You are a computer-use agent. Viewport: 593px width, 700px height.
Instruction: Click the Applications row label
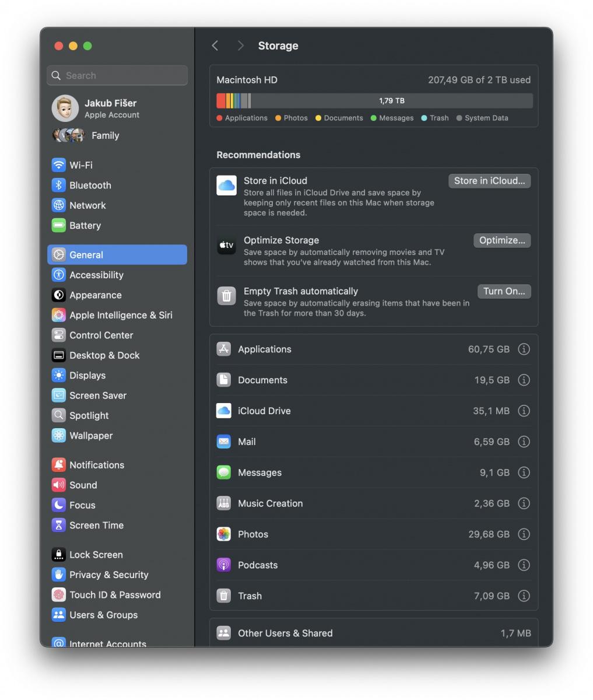265,349
